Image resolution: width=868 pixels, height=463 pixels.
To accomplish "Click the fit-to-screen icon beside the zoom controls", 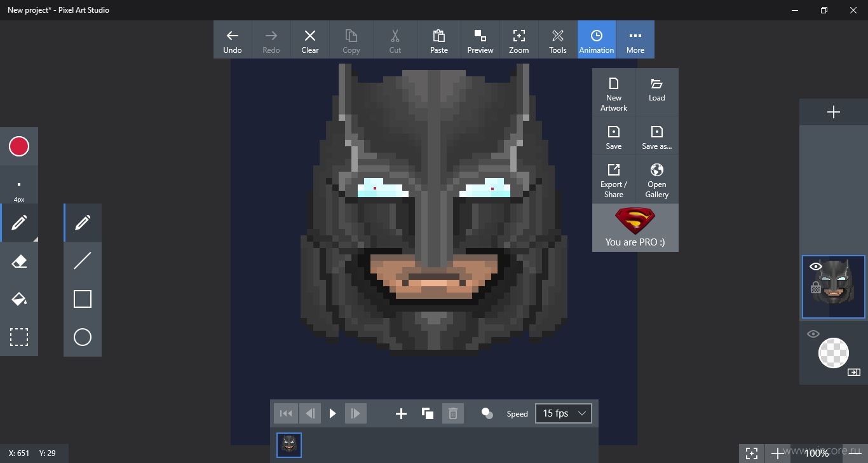I will [752, 453].
